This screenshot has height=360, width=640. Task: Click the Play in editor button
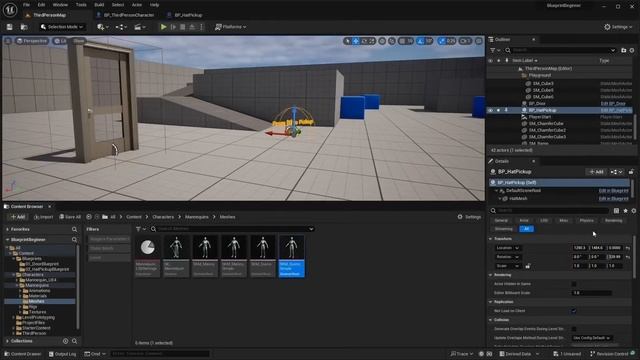coord(163,27)
